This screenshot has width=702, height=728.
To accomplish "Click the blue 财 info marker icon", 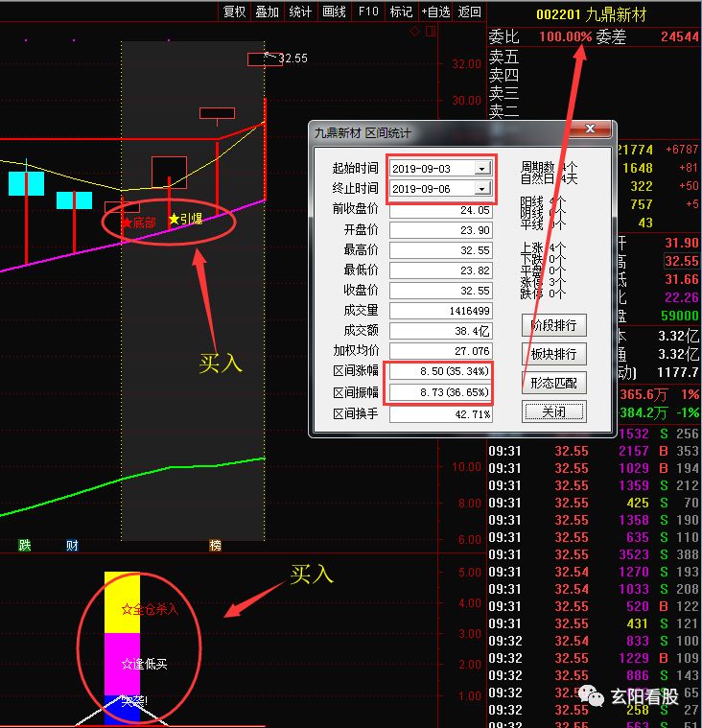I will click(x=72, y=545).
